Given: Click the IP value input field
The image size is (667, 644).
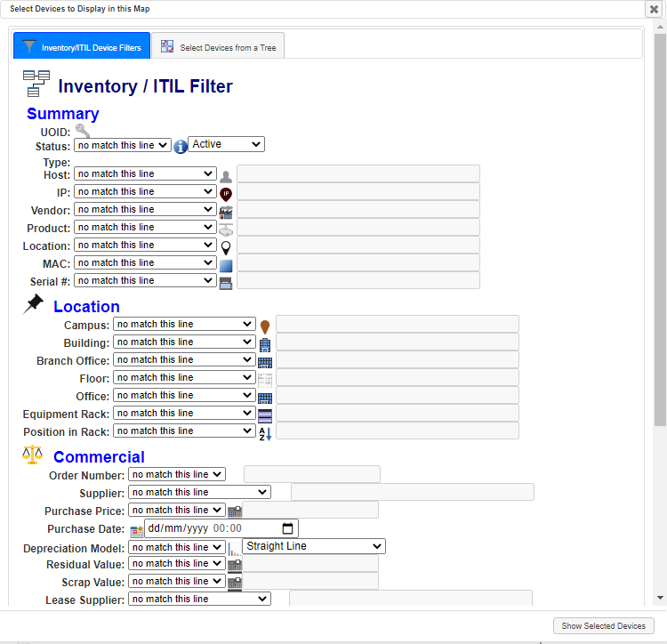Looking at the screenshot, I should 358,192.
